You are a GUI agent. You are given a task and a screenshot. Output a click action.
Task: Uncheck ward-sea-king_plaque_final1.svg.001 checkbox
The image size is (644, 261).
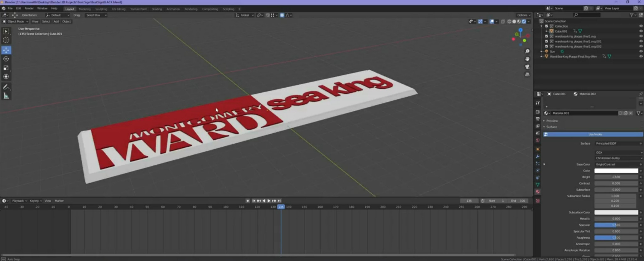point(547,41)
